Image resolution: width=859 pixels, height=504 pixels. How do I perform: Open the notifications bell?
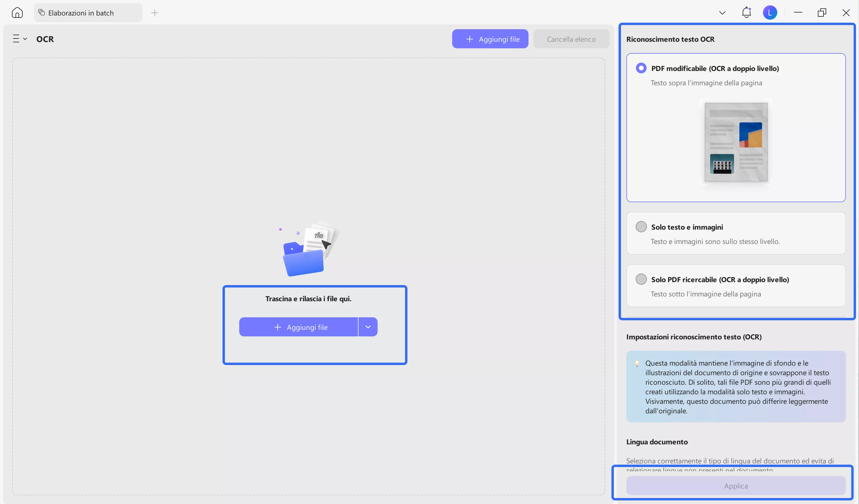tap(746, 13)
